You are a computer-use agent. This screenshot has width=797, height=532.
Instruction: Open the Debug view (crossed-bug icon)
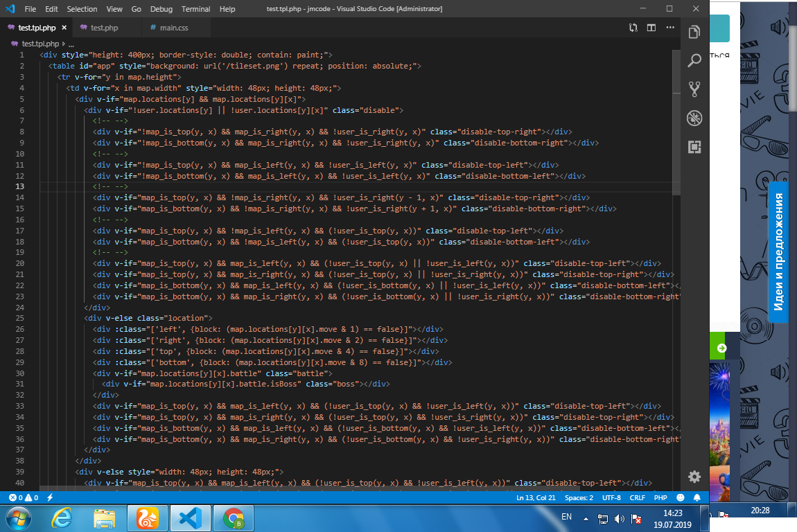point(694,118)
